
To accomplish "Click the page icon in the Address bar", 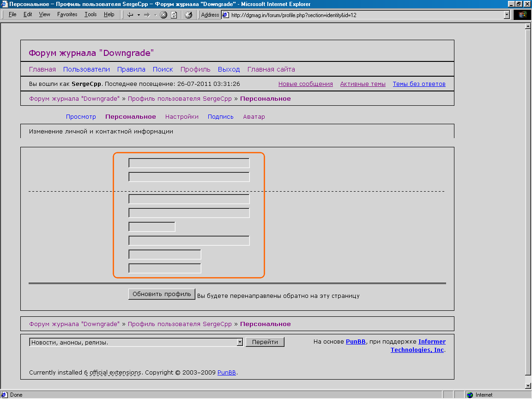I will [225, 15].
